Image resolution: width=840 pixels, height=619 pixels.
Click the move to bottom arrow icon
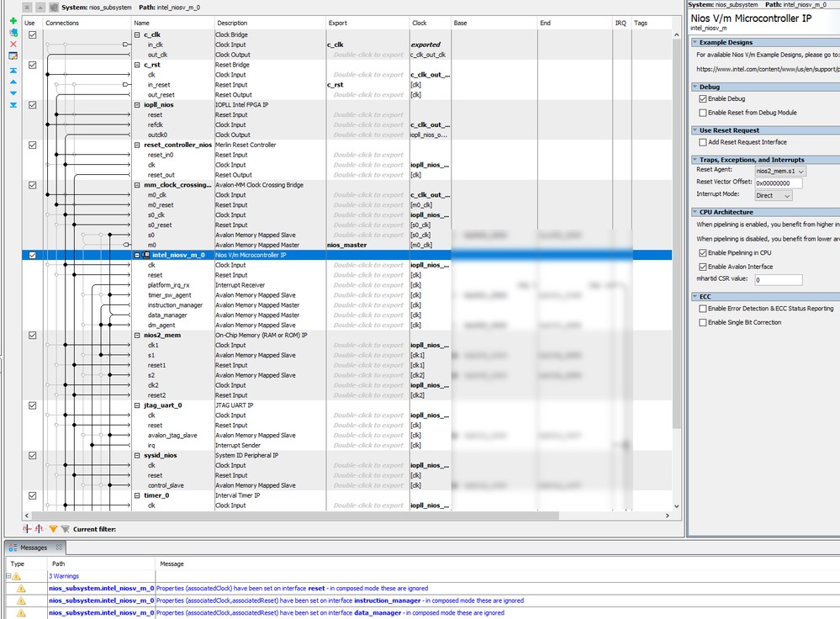(13, 105)
